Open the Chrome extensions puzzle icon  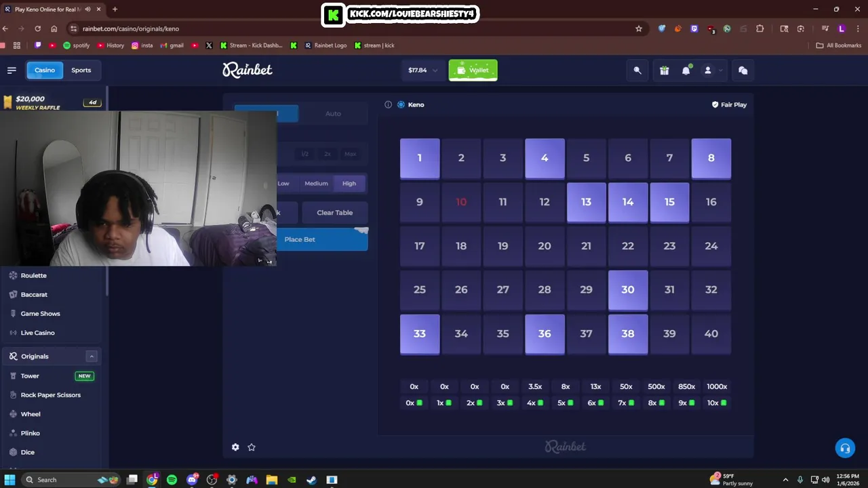(759, 28)
